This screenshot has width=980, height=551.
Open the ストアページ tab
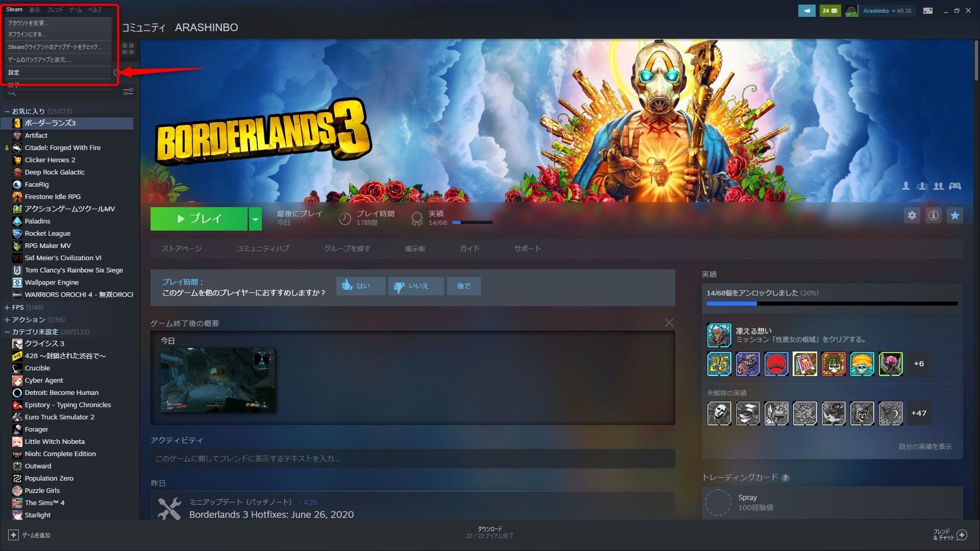182,248
